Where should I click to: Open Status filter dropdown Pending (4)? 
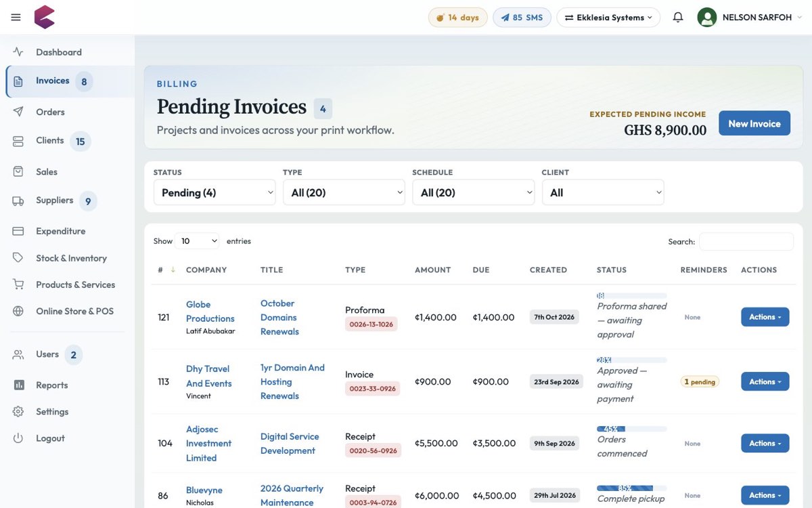coord(215,192)
